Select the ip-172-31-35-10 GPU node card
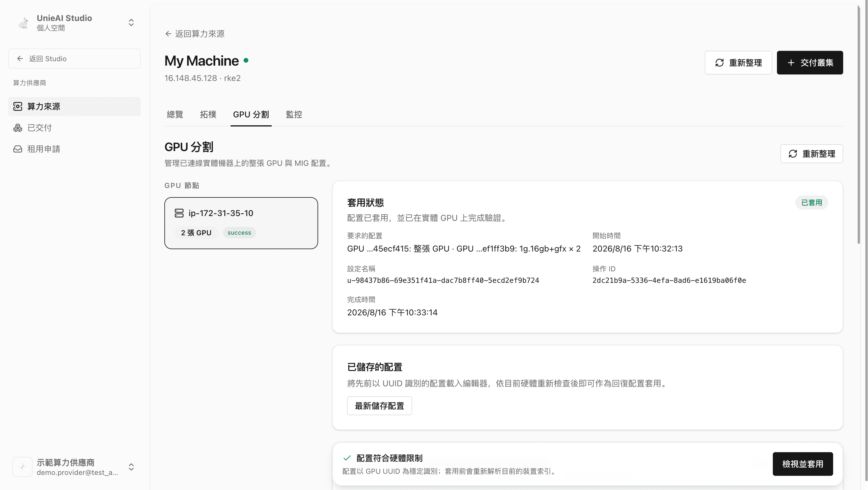The height and width of the screenshot is (490, 868). 241,223
